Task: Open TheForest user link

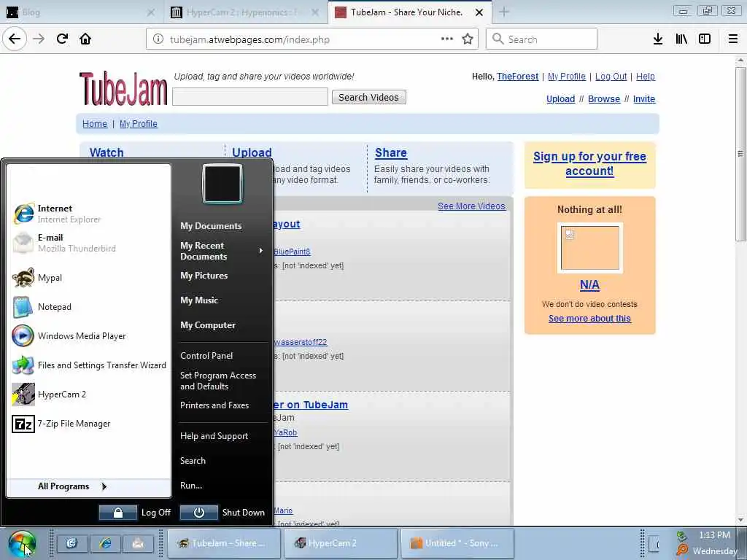Action: pos(517,77)
